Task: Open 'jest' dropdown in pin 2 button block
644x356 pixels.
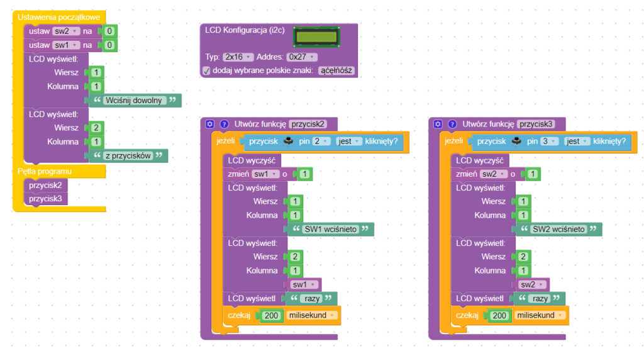Action: (x=348, y=142)
